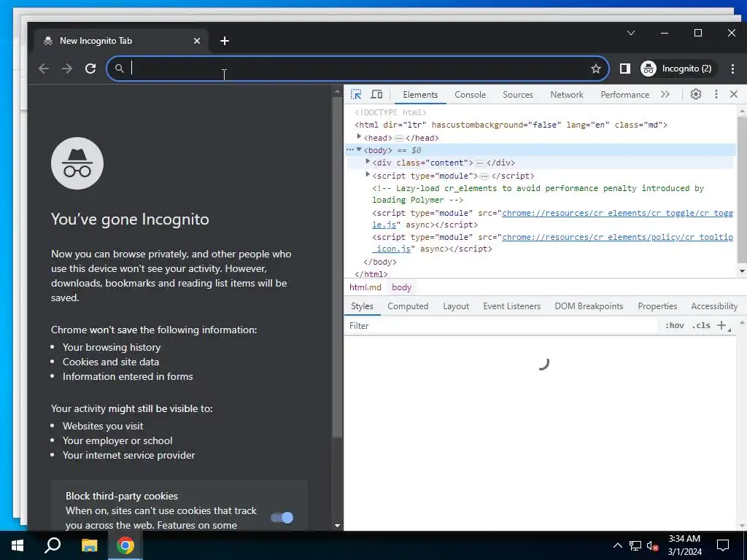Image resolution: width=747 pixels, height=560 pixels.
Task: Click search icon in address bar
Action: (120, 69)
